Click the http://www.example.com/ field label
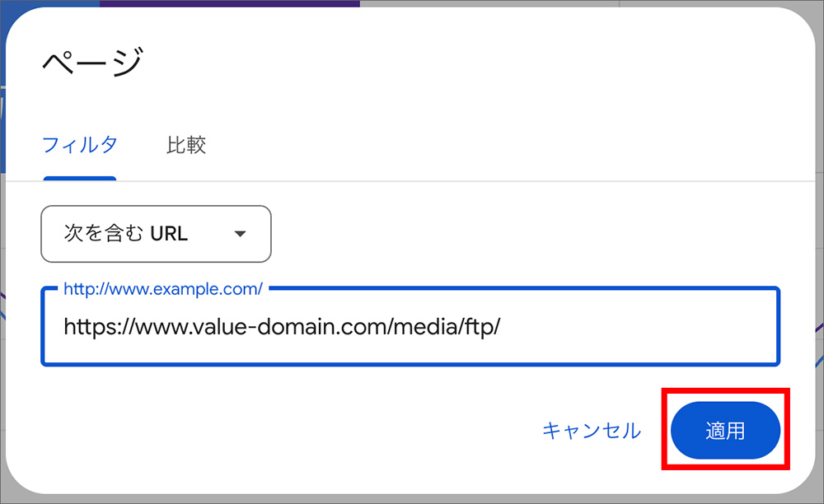 162,289
